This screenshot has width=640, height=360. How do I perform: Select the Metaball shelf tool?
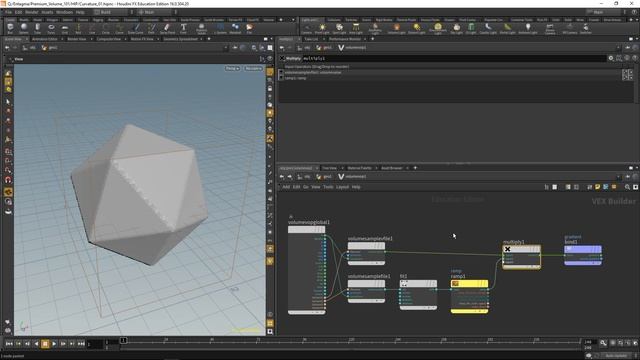tap(235, 29)
